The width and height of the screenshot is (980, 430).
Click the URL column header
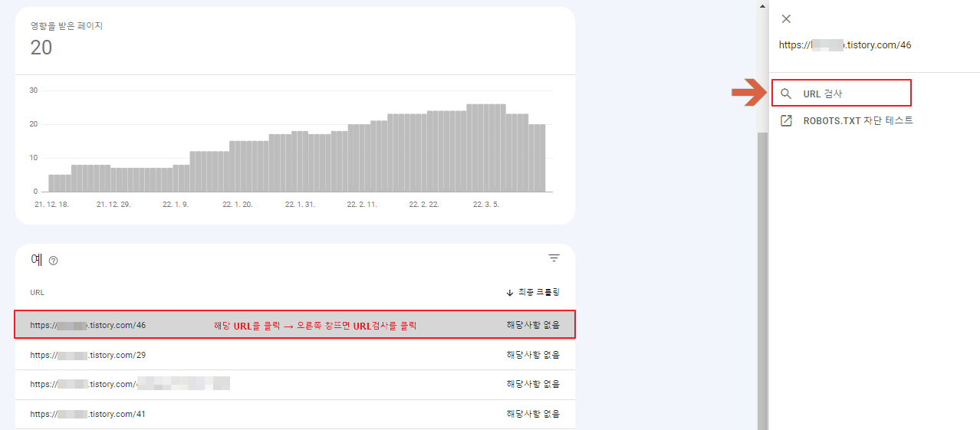[x=38, y=293]
